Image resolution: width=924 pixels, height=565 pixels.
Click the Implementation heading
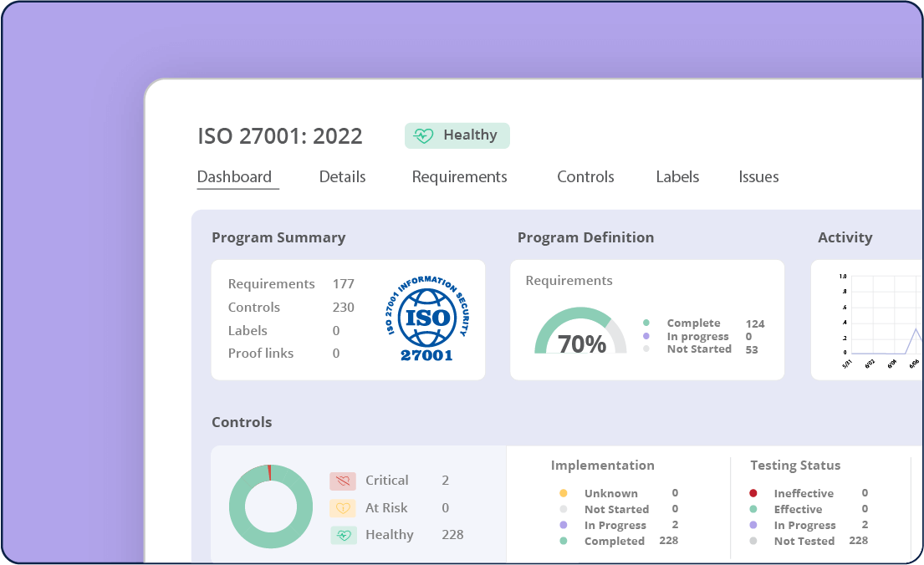tap(603, 466)
